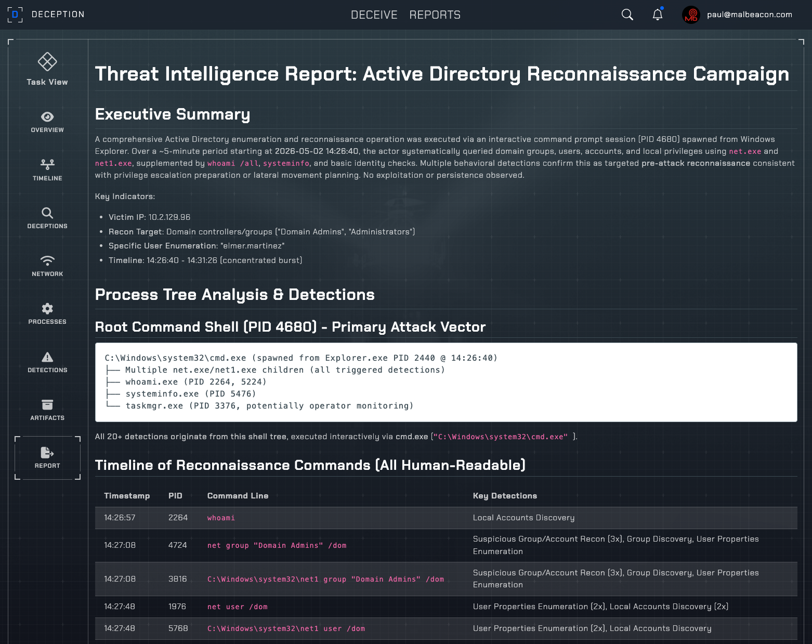
Task: Click net1 group "Domain Admins" command
Action: tap(326, 579)
